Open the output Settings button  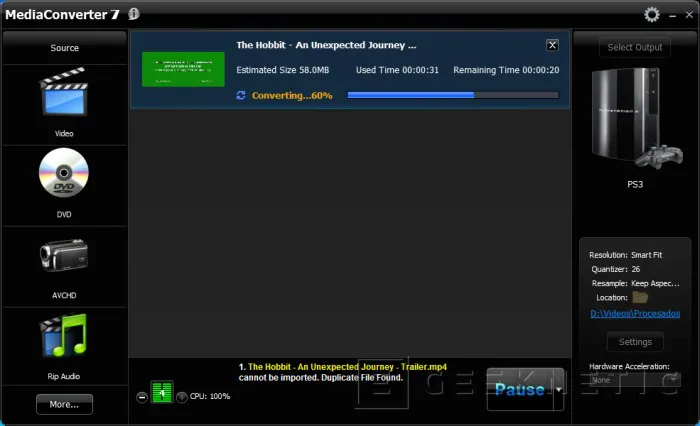635,342
